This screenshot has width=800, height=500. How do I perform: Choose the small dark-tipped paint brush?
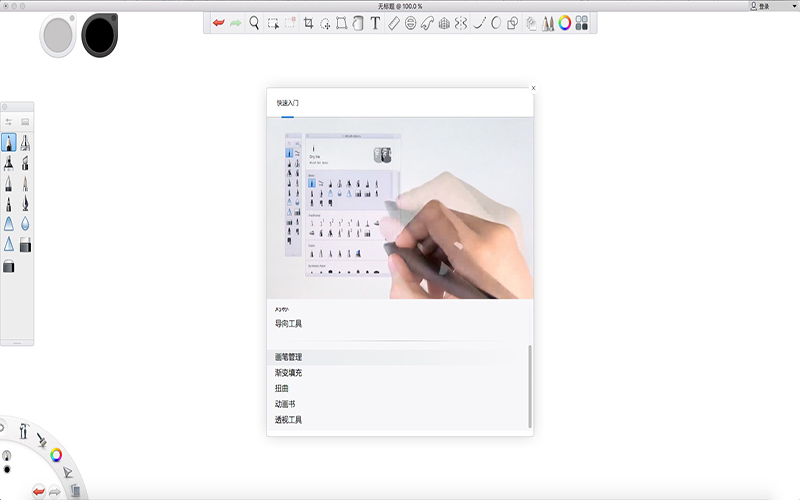point(9,204)
